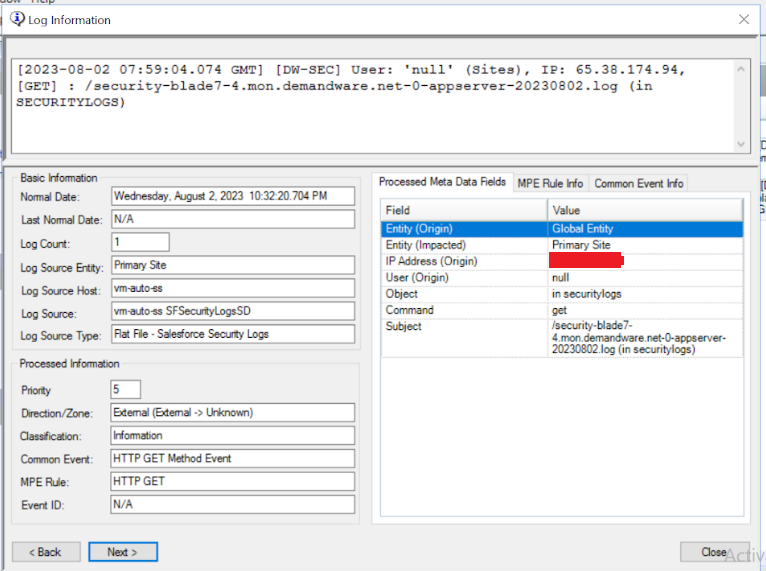Click the Log Information info icon
The height and width of the screenshot is (571, 766).
pos(16,19)
